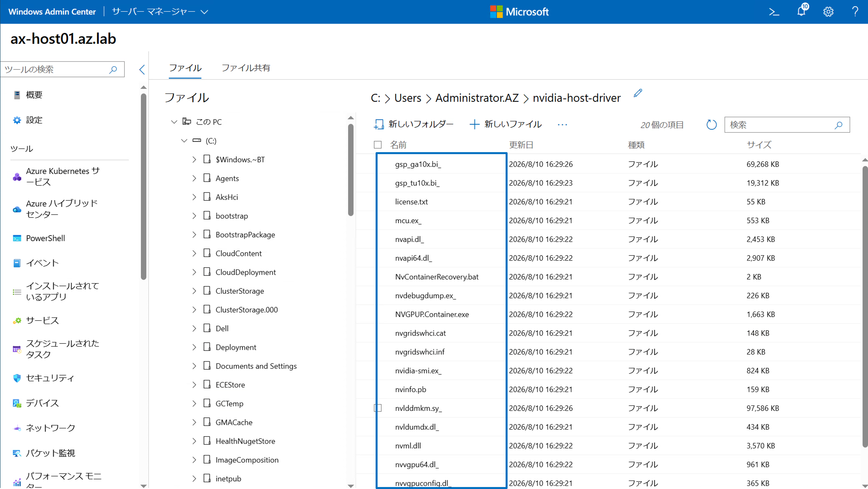Open the PowerShell tool in sidebar
The image size is (868, 489).
[39, 238]
